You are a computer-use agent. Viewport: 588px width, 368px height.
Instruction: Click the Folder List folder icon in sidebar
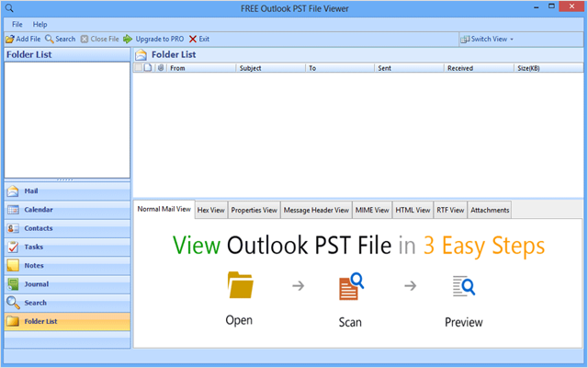click(13, 321)
